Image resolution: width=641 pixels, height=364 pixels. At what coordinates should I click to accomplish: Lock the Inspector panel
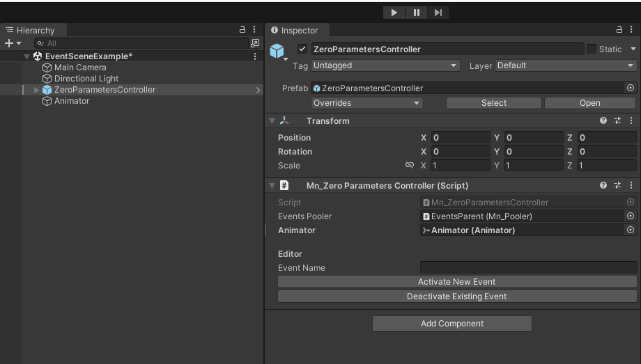pyautogui.click(x=619, y=29)
